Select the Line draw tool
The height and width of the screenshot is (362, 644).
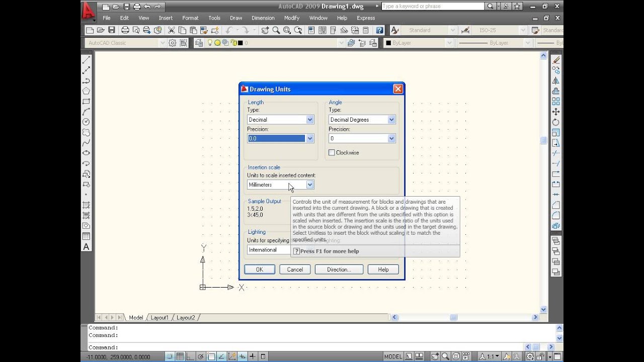pos(86,60)
